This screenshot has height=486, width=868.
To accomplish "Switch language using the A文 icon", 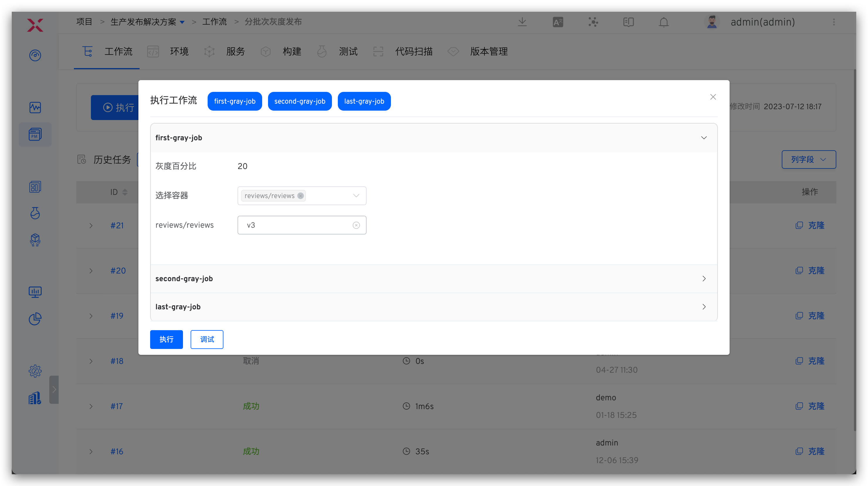I will (x=558, y=22).
